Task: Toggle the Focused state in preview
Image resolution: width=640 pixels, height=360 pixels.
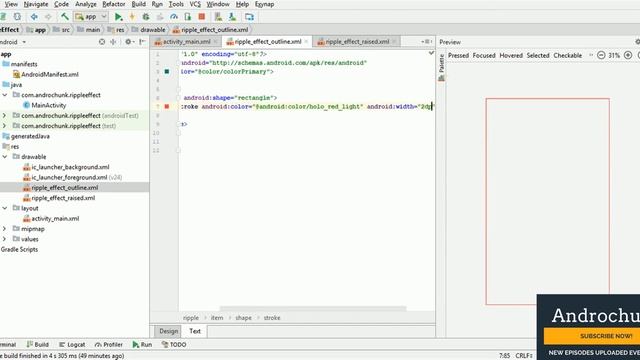Action: tap(484, 55)
